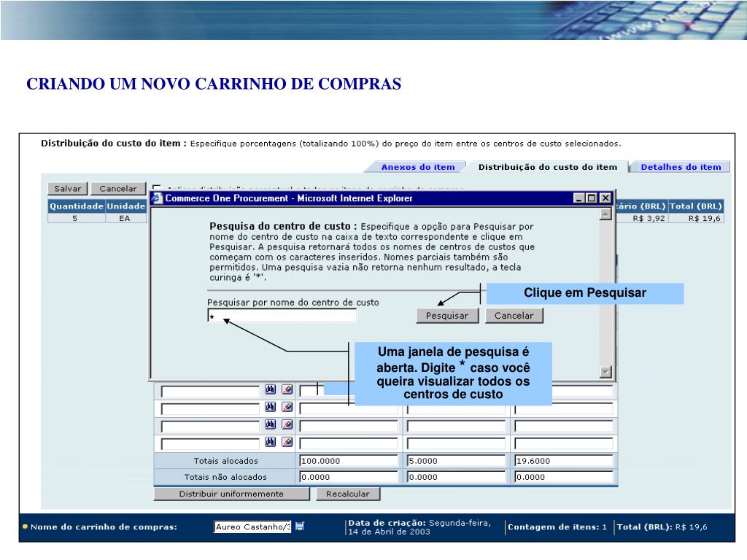The width and height of the screenshot is (747, 560).
Task: Open the Anexos do item tab
Action: [x=418, y=167]
